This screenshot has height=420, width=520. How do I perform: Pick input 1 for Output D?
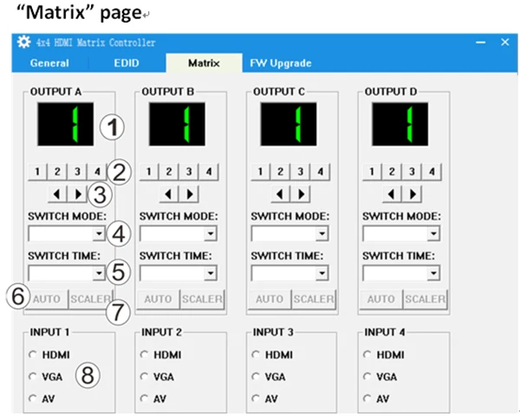coord(372,171)
